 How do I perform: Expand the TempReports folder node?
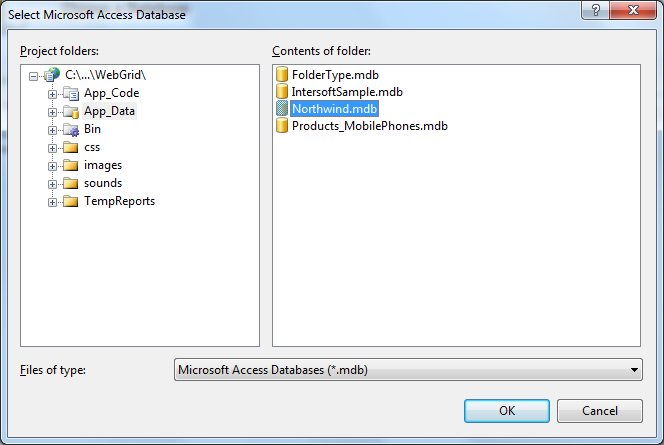coord(52,201)
